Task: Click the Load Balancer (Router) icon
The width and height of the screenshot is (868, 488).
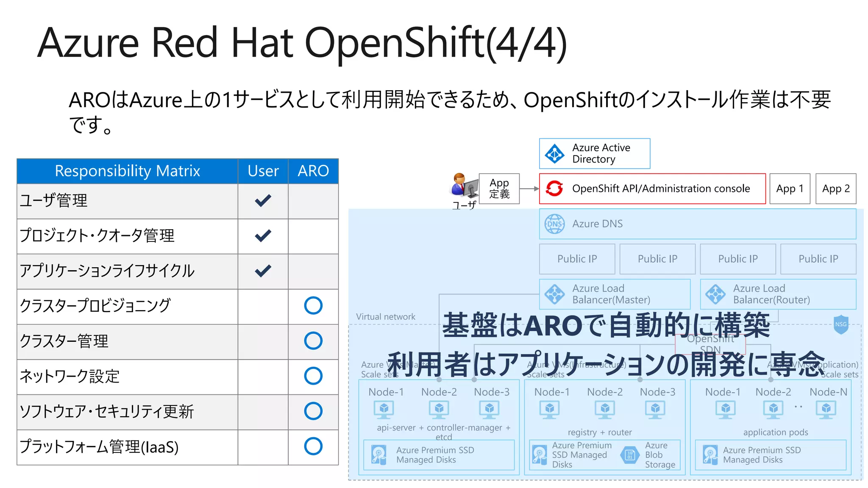Action: point(715,294)
